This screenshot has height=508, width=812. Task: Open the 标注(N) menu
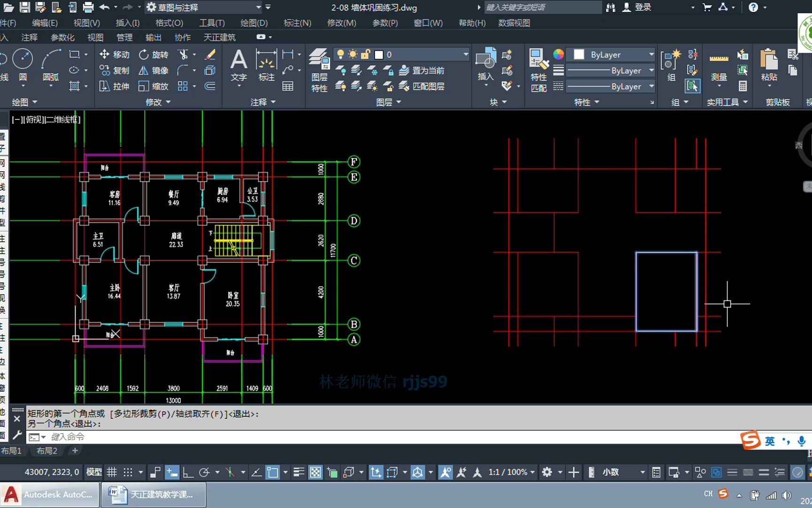pyautogui.click(x=297, y=23)
